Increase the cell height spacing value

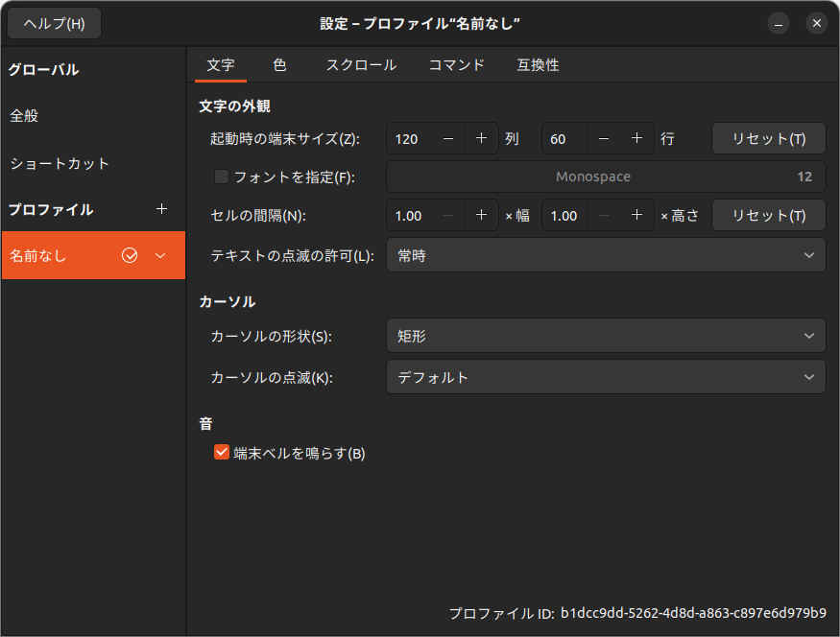pyautogui.click(x=636, y=216)
